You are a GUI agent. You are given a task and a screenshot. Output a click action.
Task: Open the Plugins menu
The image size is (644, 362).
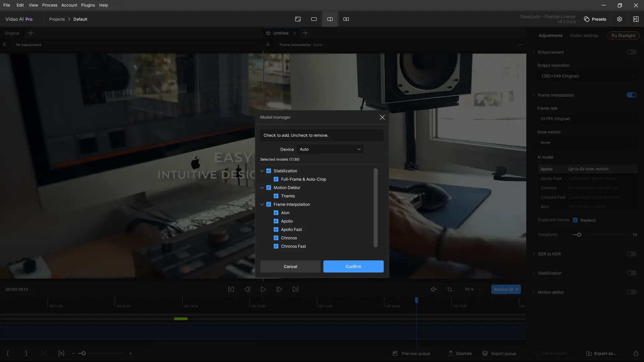pos(88,5)
